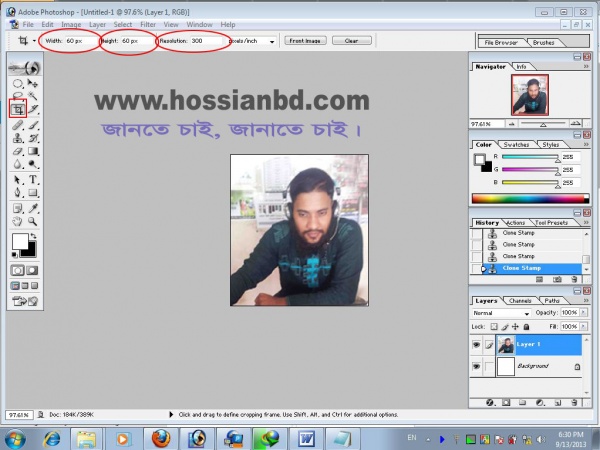This screenshot has width=600, height=450.
Task: Select the Eraser tool
Action: click(x=17, y=151)
